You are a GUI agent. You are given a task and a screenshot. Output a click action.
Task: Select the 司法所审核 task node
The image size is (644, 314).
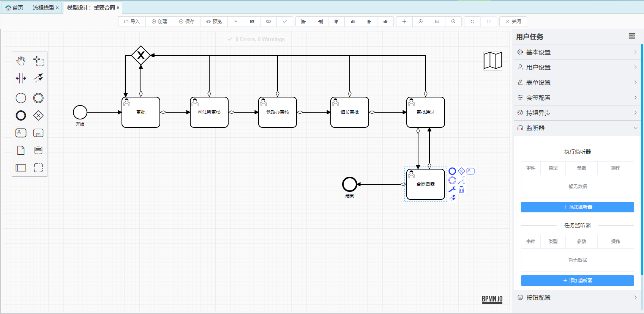pyautogui.click(x=209, y=112)
